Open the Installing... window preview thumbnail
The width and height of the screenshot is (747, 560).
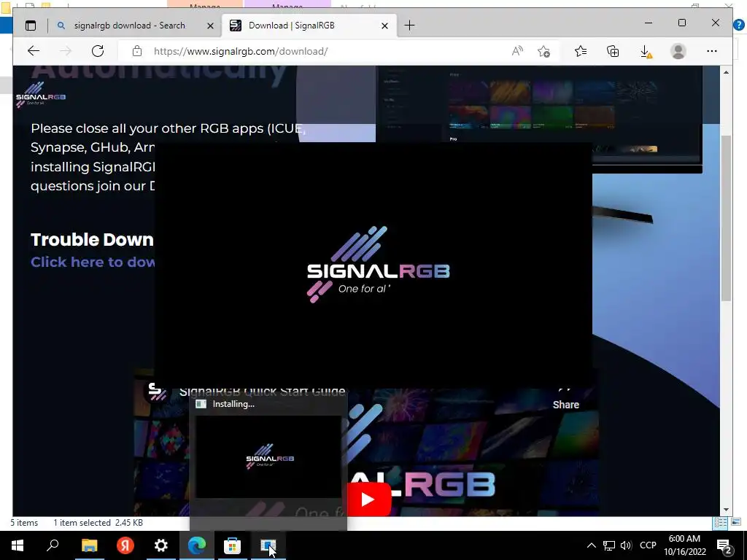pyautogui.click(x=268, y=457)
